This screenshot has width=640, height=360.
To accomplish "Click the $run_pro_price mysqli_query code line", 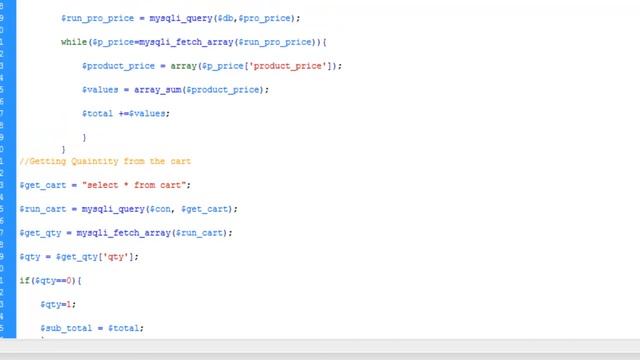I will click(x=180, y=18).
